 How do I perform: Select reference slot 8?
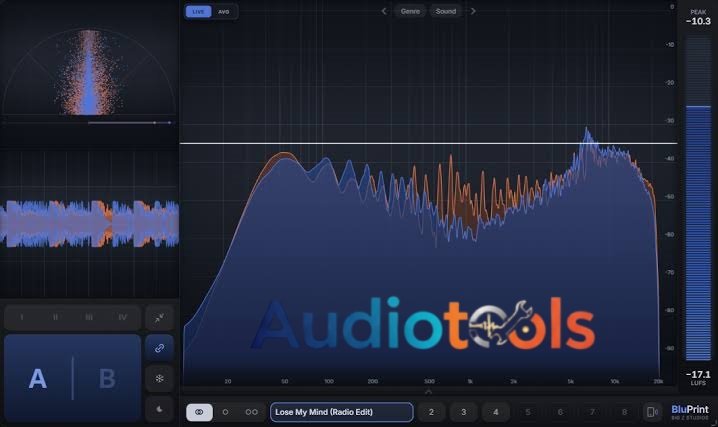point(624,412)
